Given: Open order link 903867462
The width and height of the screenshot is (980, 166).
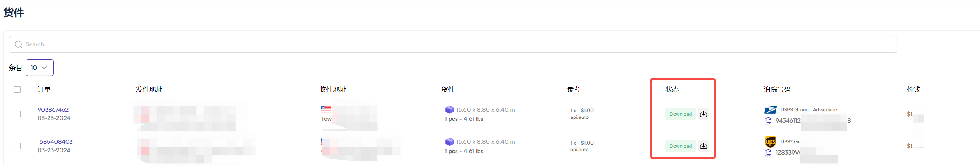Looking at the screenshot, I should (x=53, y=110).
